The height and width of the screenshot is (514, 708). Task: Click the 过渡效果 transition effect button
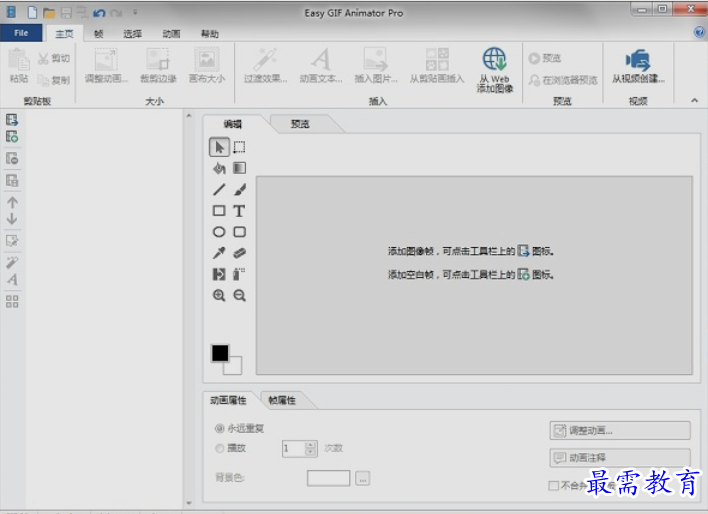click(x=266, y=66)
